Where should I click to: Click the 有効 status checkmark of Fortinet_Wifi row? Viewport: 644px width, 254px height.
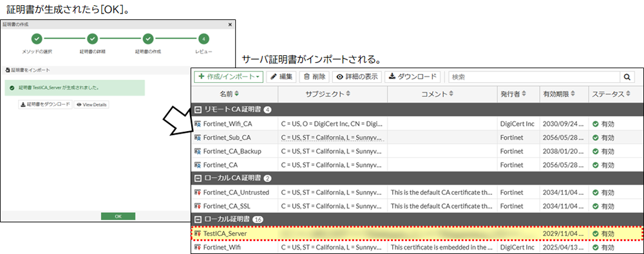click(596, 248)
